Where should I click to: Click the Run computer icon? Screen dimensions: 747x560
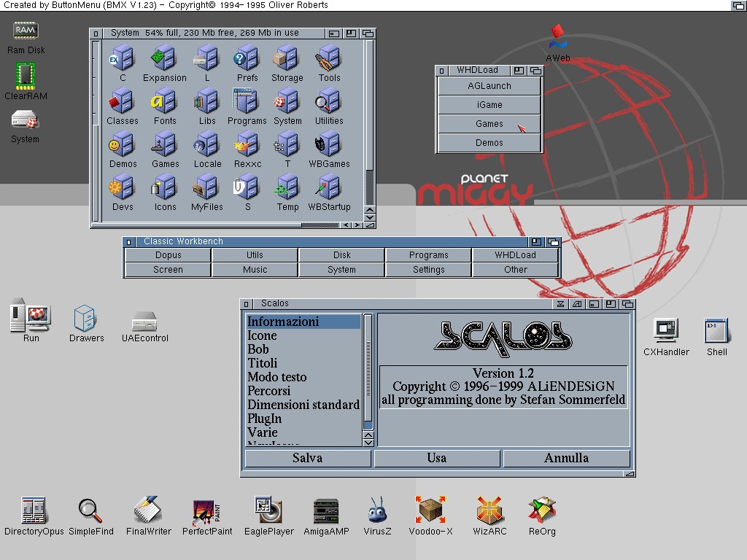(31, 315)
